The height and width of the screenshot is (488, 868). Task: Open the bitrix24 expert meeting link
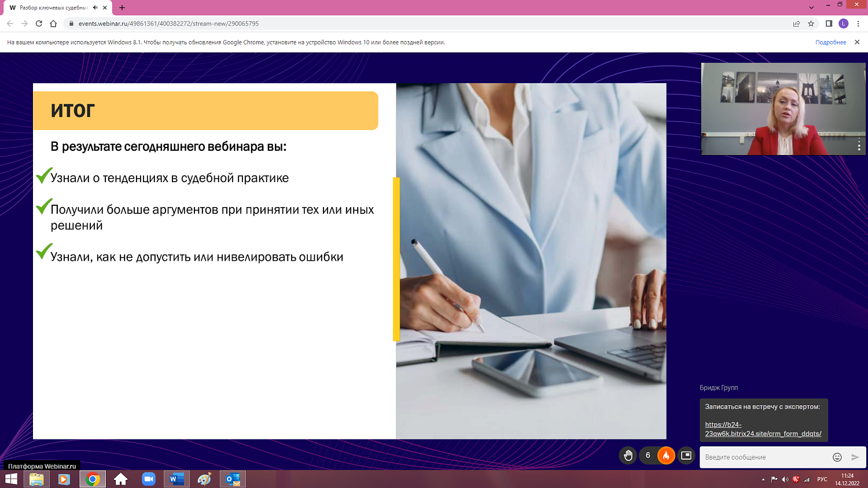coord(763,429)
